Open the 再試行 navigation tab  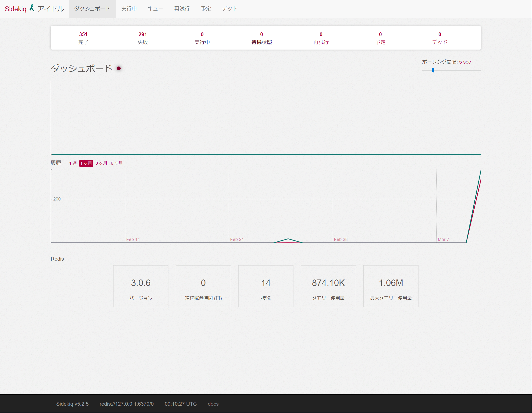tap(182, 9)
